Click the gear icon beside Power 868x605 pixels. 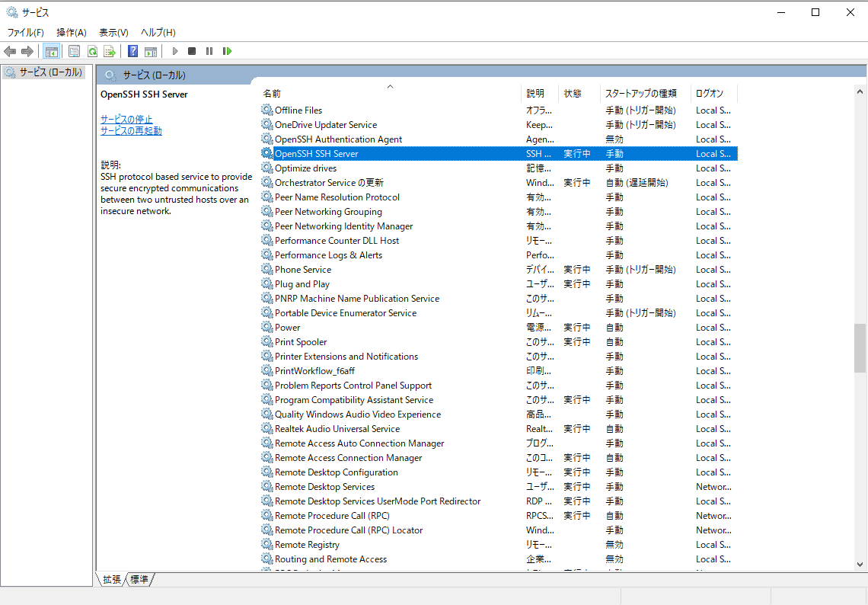[x=266, y=327]
